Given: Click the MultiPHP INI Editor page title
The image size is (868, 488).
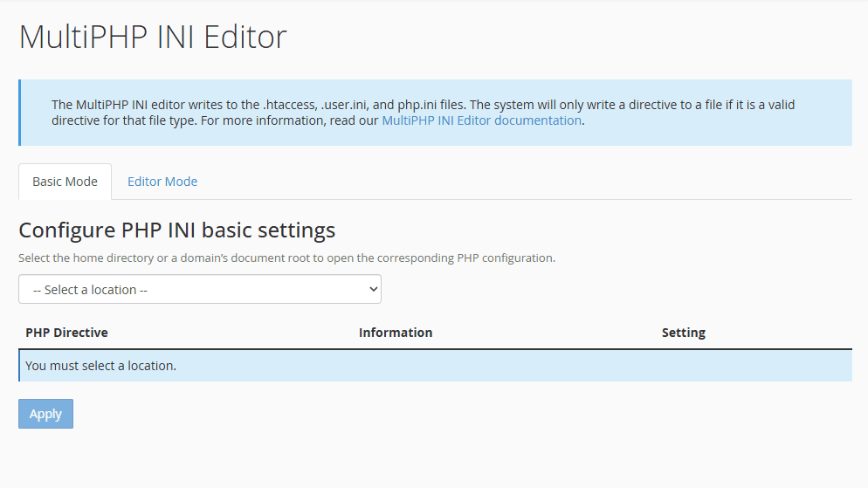Looking at the screenshot, I should [153, 37].
